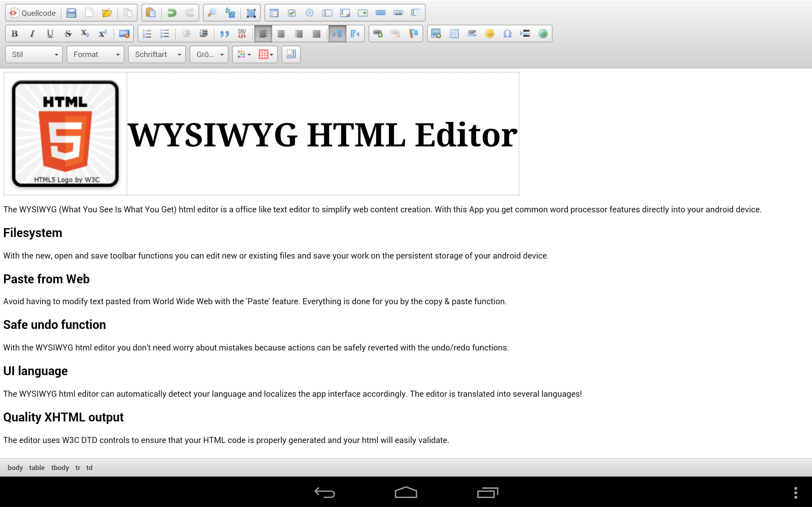This screenshot has height=507, width=812.
Task: Click the Save (diskette) icon
Action: [x=71, y=13]
